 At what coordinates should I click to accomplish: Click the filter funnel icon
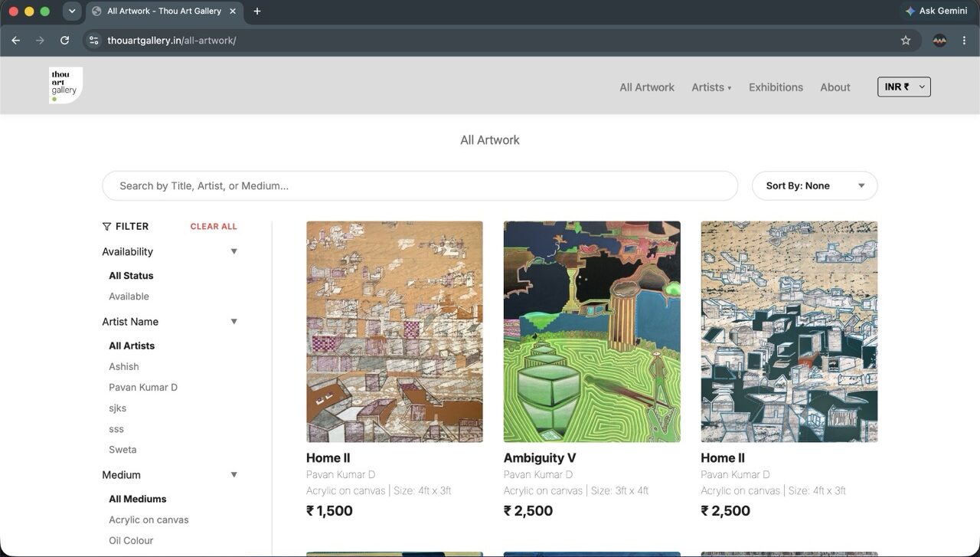point(106,227)
